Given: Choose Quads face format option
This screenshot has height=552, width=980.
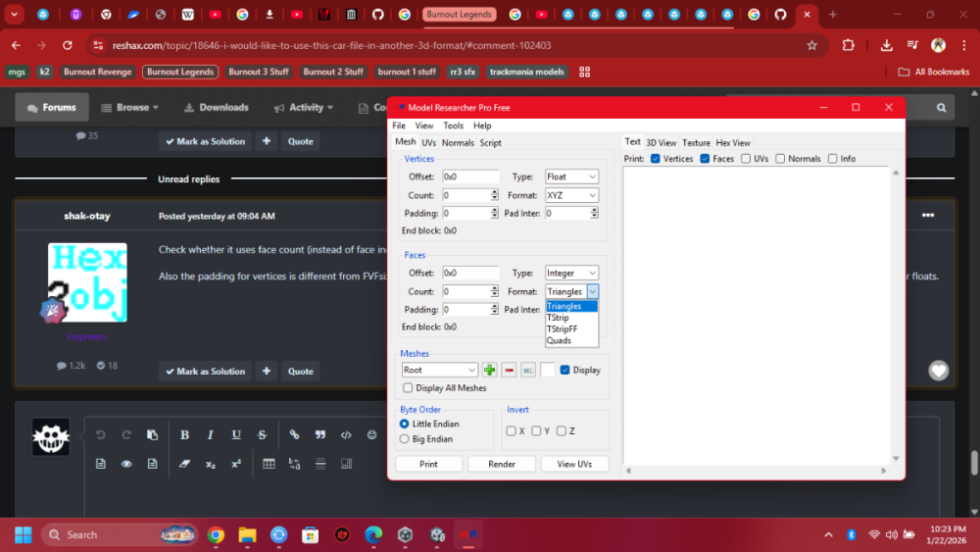Looking at the screenshot, I should click(572, 340).
